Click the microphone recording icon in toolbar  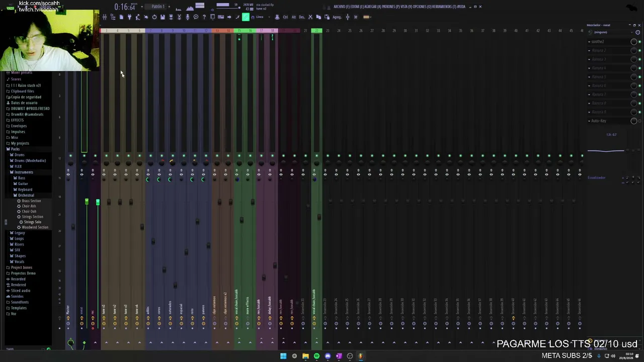tap(188, 17)
